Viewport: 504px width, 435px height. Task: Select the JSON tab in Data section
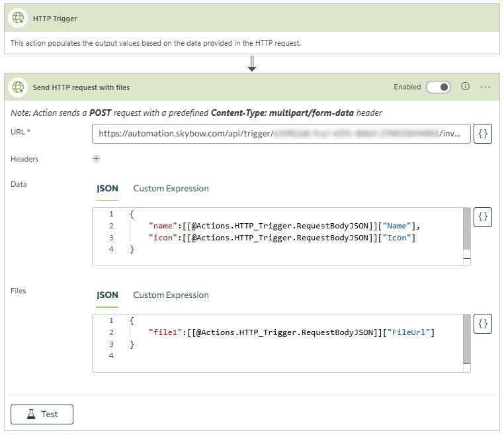[107, 189]
